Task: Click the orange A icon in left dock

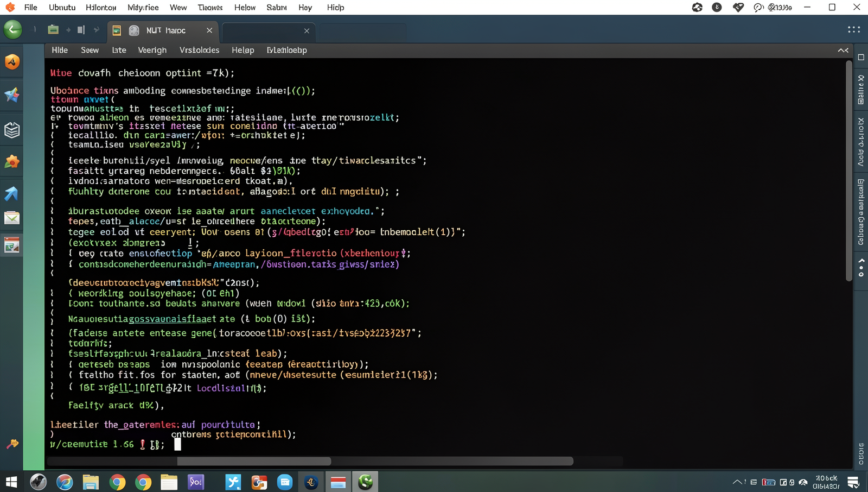Action: click(x=12, y=61)
